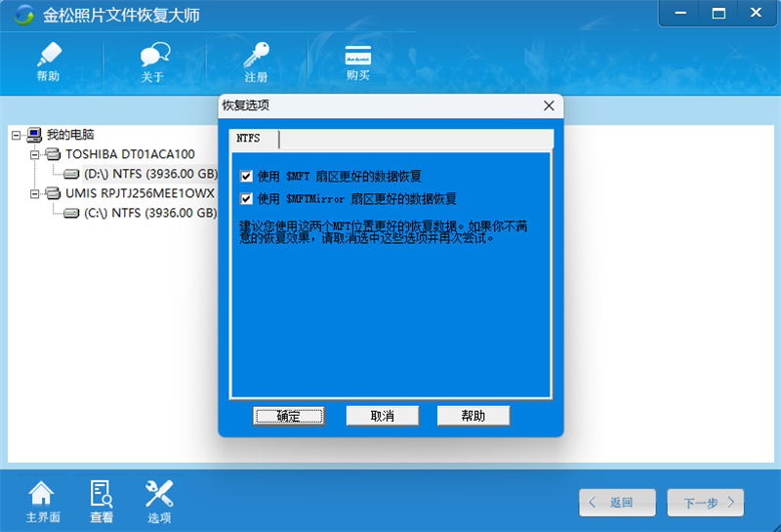
Task: Click the C:\ partition drive icon
Action: pyautogui.click(x=71, y=213)
